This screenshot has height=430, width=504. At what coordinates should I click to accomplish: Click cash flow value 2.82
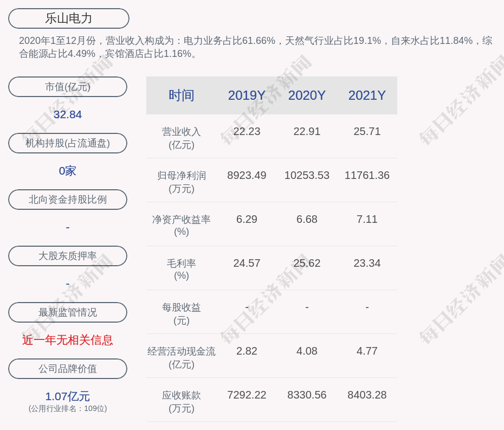(x=247, y=351)
